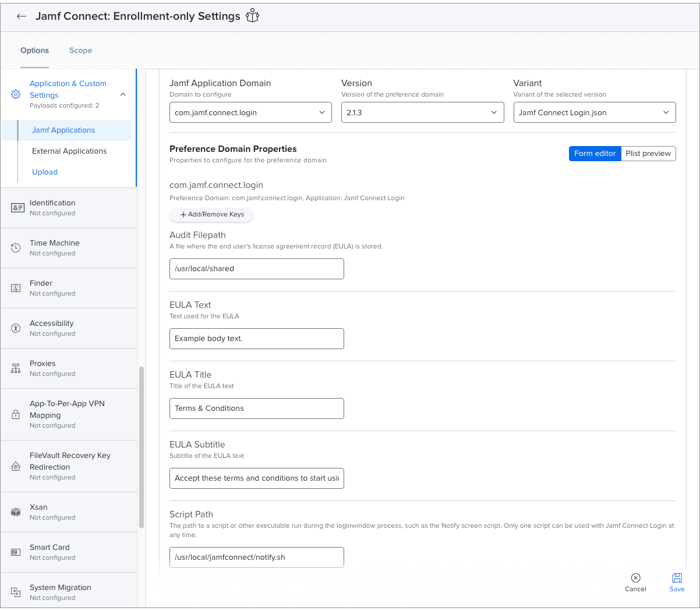700x611 pixels.
Task: Click the sidebar vertical scrollbar
Action: click(x=142, y=447)
